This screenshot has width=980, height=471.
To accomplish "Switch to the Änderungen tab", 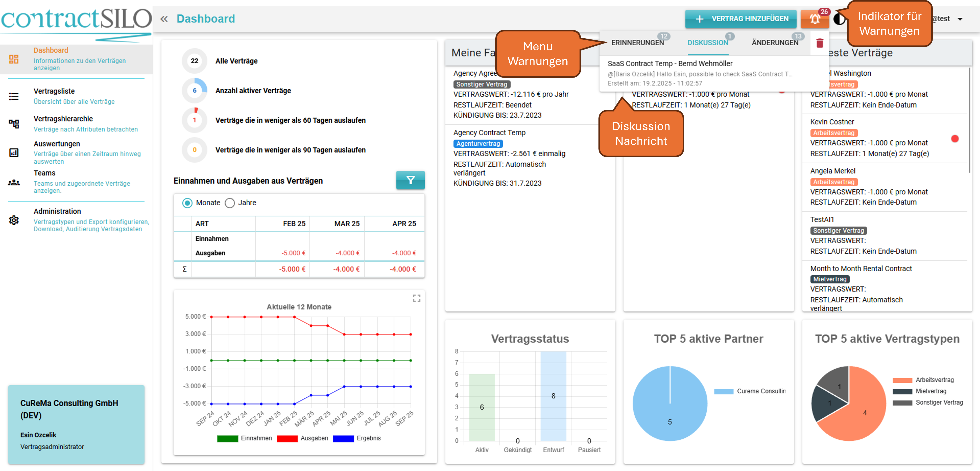I will 775,43.
